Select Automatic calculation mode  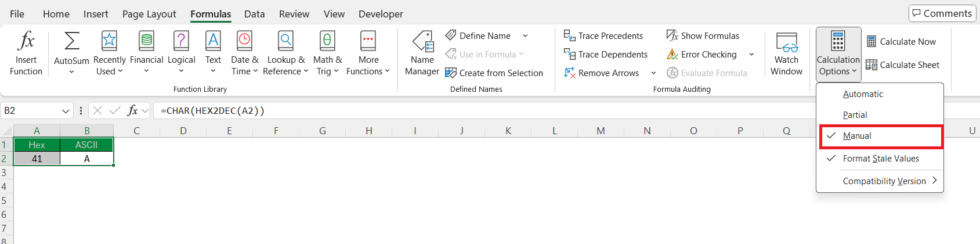(x=880, y=94)
